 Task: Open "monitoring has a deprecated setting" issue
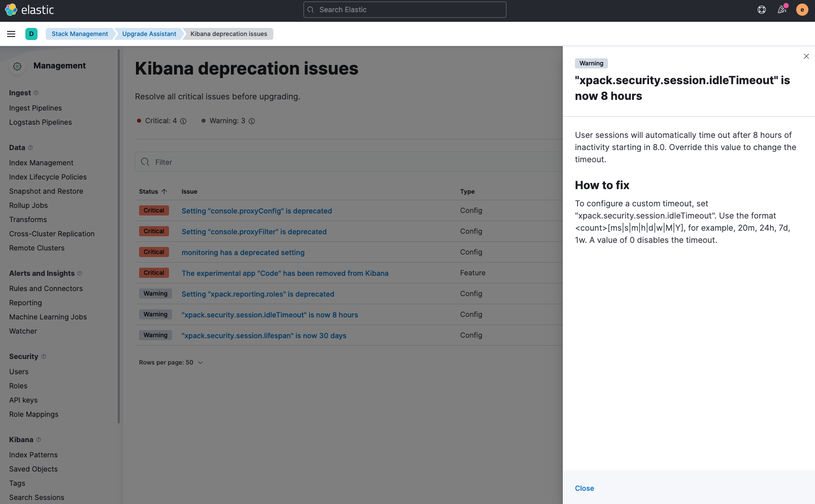pyautogui.click(x=243, y=252)
